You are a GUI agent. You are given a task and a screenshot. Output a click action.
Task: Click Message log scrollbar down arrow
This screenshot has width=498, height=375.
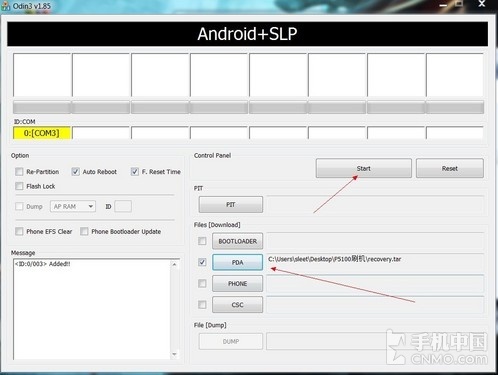click(x=174, y=354)
